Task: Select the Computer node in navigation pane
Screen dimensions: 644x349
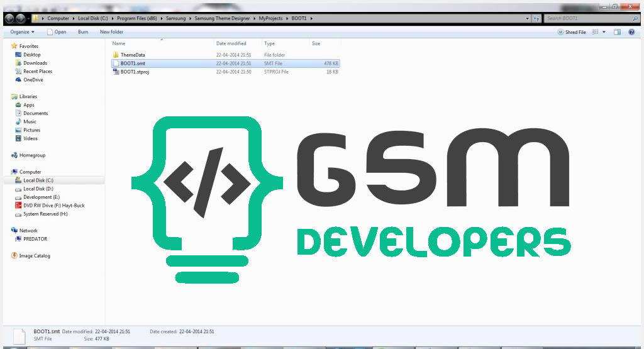Action: pos(30,172)
